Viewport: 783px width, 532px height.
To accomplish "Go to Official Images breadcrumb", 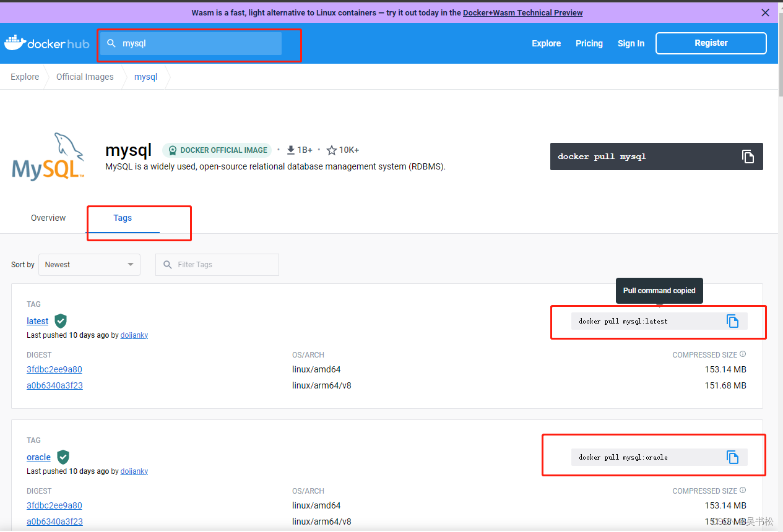I will click(85, 77).
